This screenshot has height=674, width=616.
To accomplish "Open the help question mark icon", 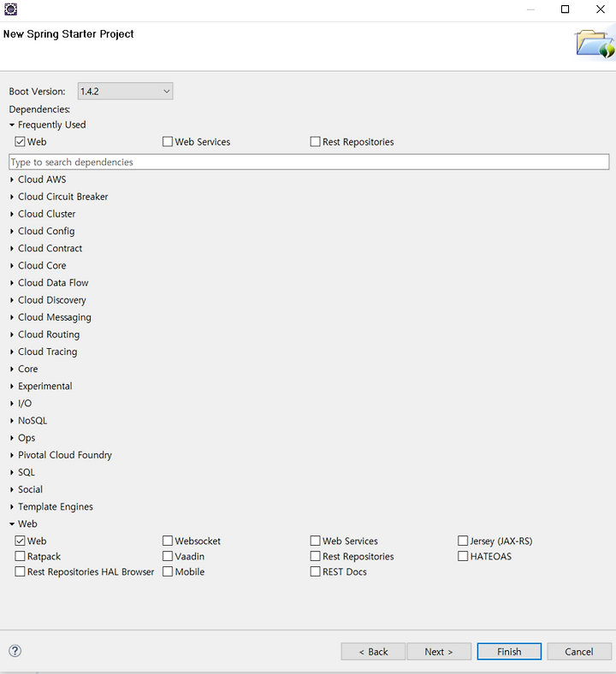I will tap(15, 651).
